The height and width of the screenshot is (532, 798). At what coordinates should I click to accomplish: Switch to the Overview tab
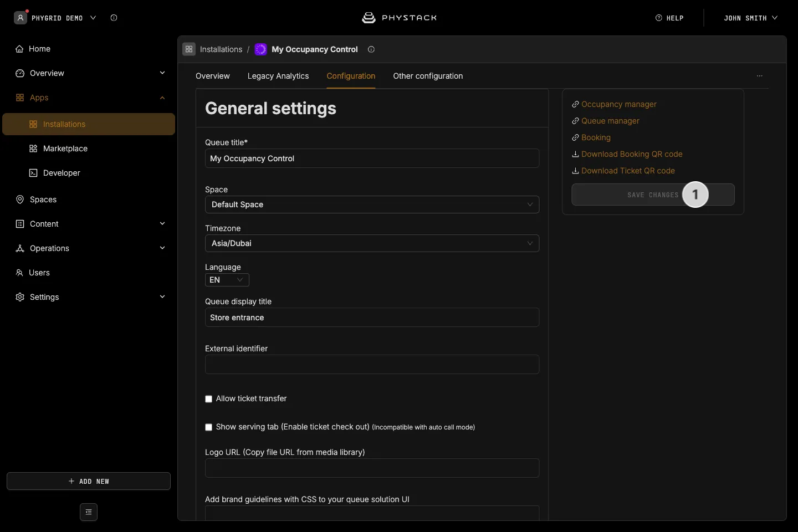(213, 76)
